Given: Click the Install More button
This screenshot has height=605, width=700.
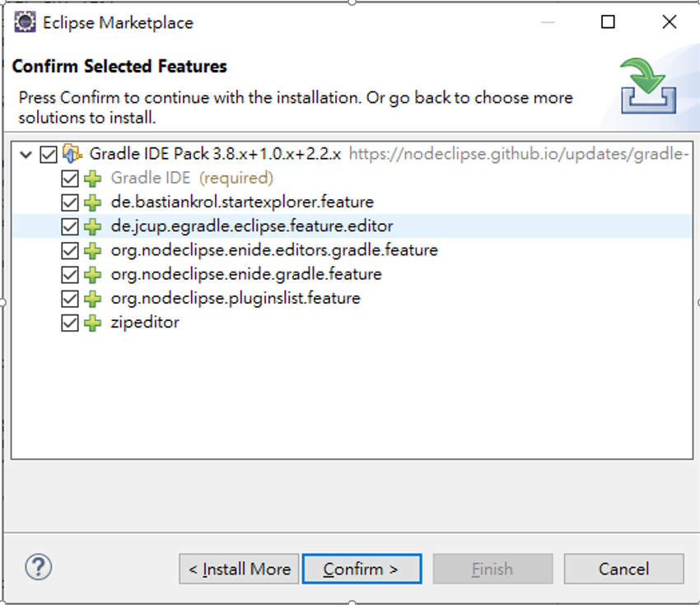Looking at the screenshot, I should (238, 569).
